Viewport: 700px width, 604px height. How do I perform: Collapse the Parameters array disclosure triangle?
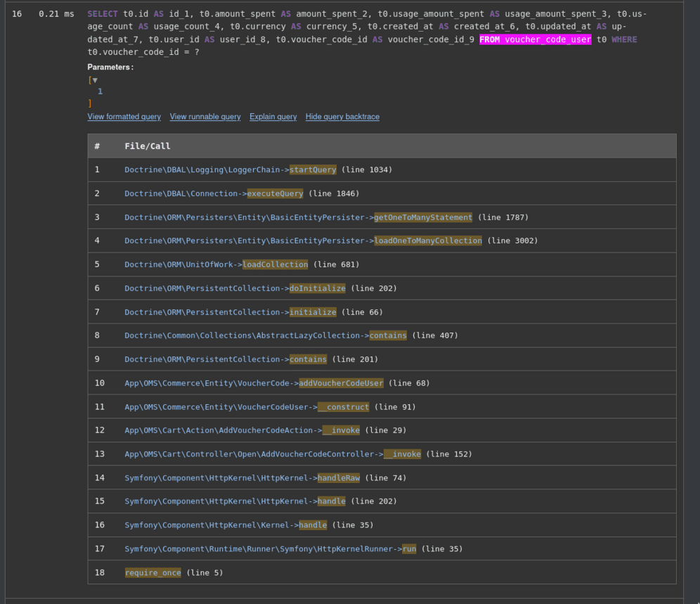(x=95, y=80)
